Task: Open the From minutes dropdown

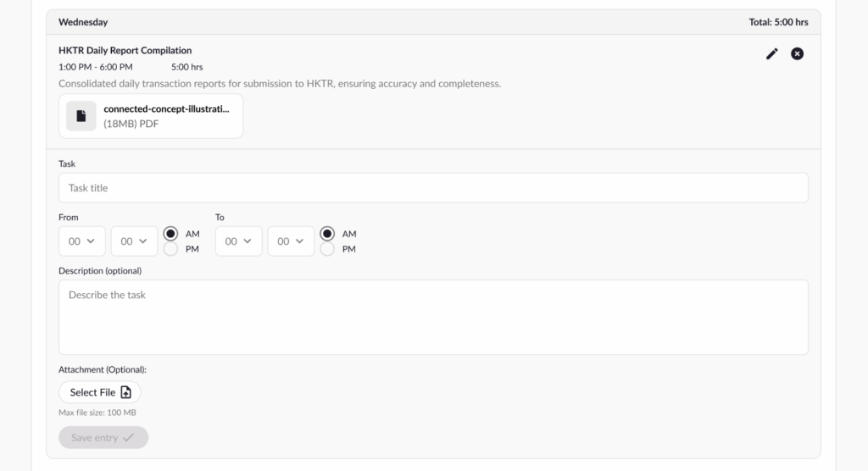Action: pyautogui.click(x=134, y=241)
